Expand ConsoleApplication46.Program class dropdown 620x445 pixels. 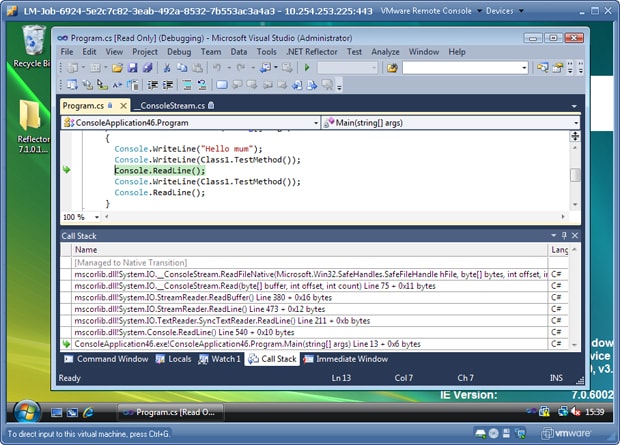point(316,123)
